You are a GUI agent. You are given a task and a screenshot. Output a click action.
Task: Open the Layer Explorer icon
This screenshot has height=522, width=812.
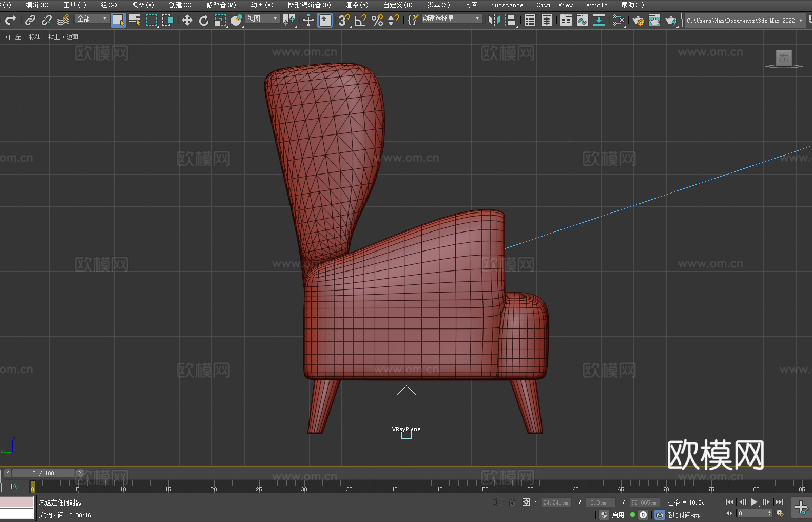(547, 20)
